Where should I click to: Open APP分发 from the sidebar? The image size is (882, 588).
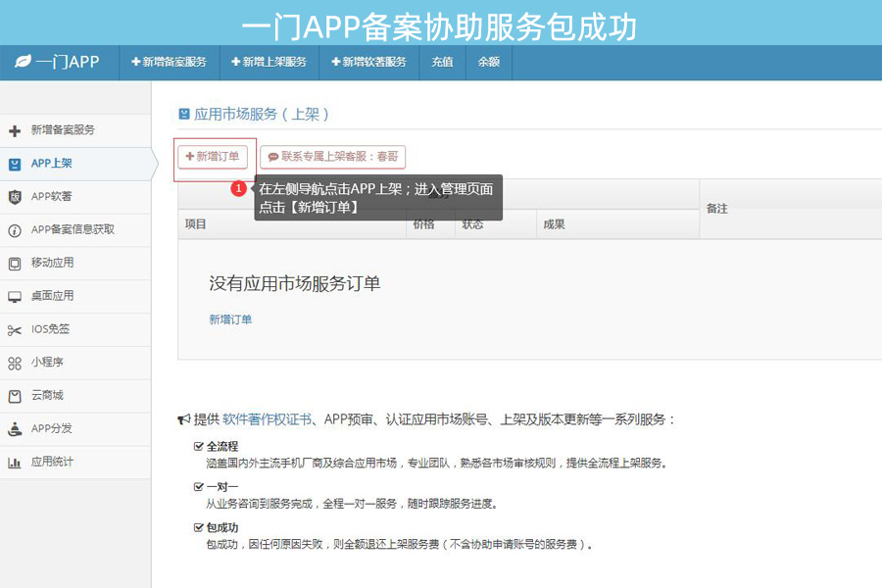[x=75, y=429]
